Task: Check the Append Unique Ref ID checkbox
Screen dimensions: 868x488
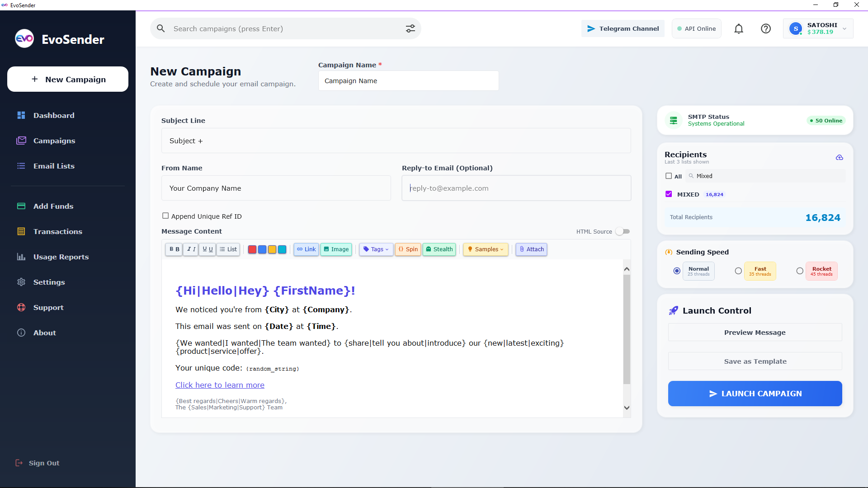Action: [165, 216]
